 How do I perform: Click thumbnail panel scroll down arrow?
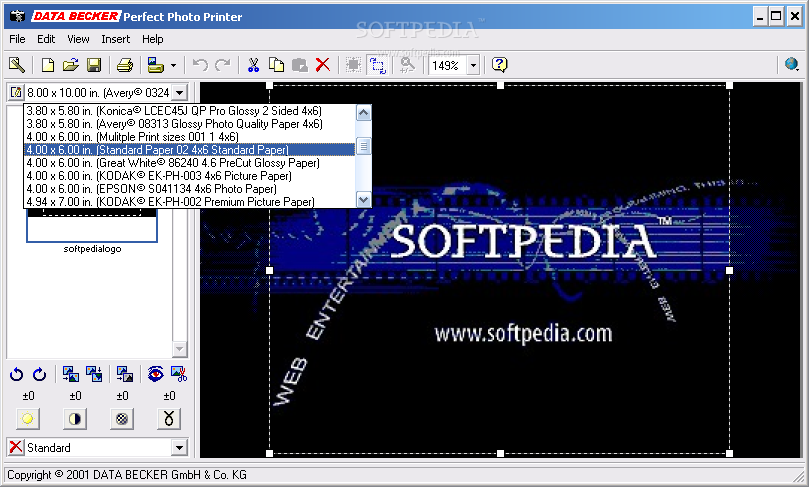180,349
